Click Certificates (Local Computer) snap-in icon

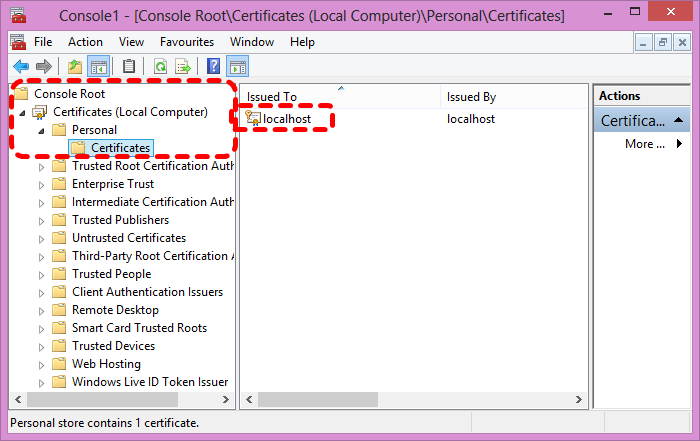(40, 112)
